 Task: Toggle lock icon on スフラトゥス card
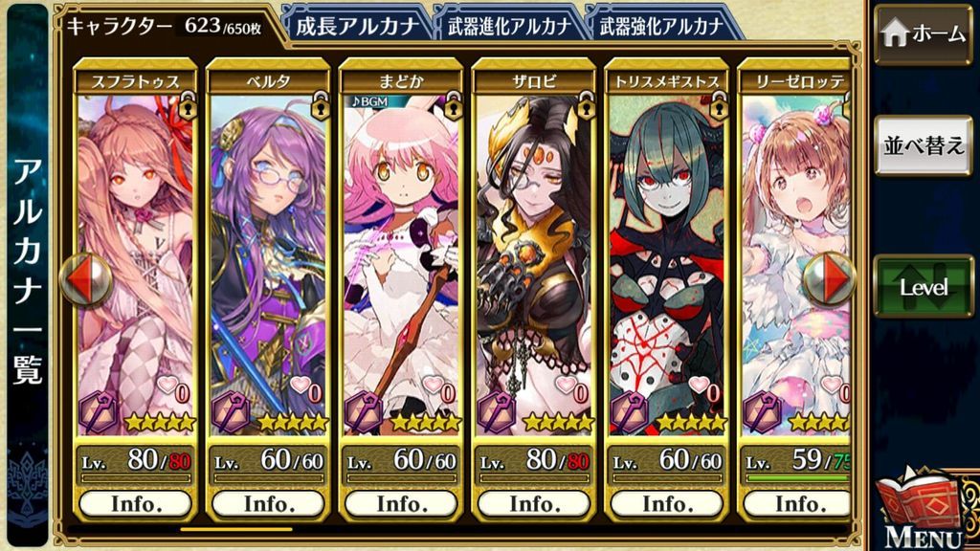[188, 106]
